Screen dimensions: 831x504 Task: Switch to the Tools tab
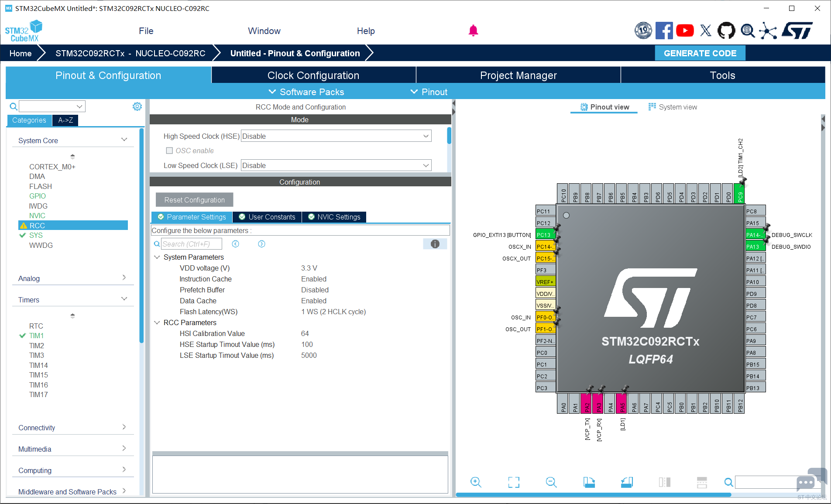click(723, 75)
